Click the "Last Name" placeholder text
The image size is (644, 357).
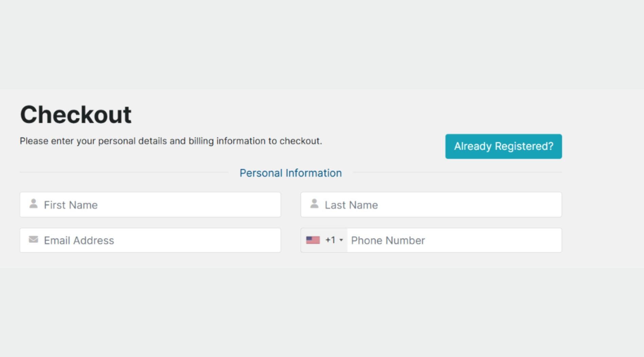(351, 205)
